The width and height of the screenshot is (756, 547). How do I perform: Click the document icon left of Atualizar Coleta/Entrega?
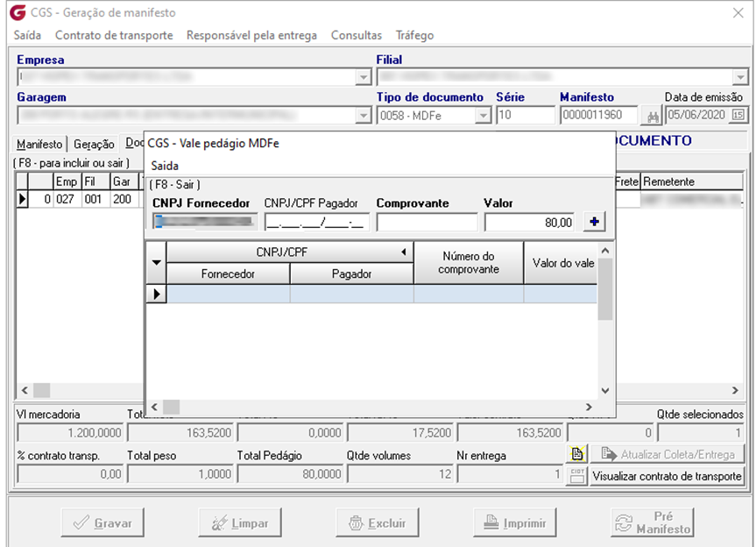(577, 454)
